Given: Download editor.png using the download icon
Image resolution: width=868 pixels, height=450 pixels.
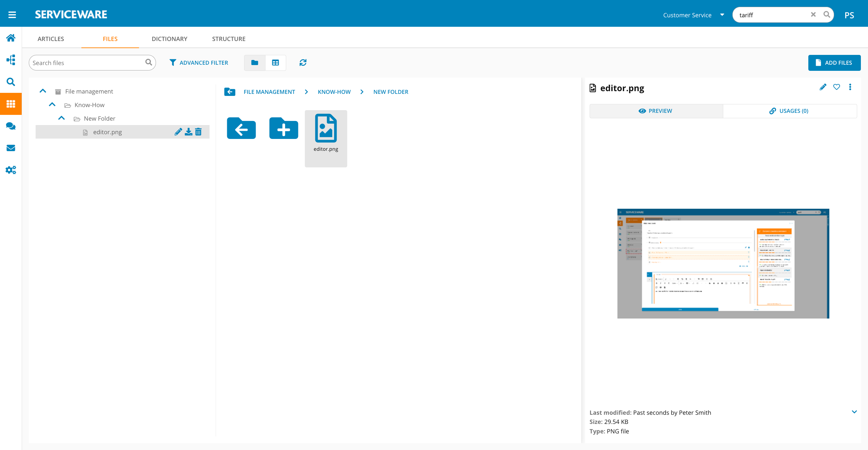Looking at the screenshot, I should click(188, 132).
